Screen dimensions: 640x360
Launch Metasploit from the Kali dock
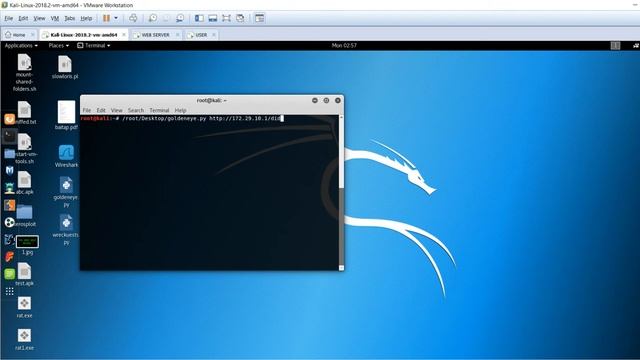point(9,170)
